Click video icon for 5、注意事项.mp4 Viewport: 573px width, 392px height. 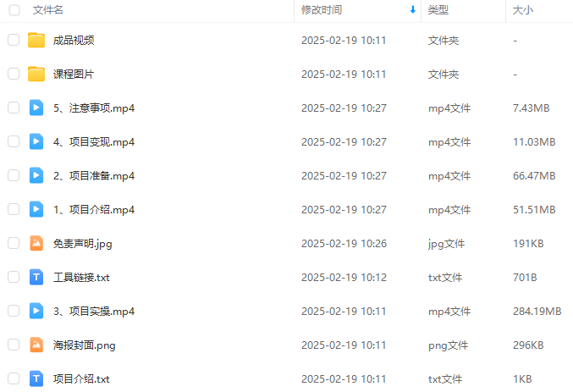36,108
